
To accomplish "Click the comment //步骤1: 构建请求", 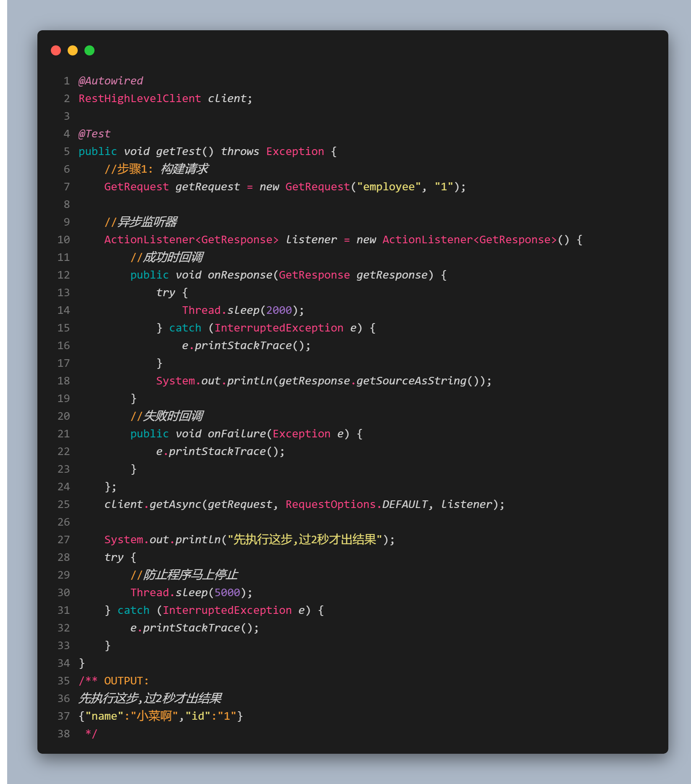I will coord(156,169).
